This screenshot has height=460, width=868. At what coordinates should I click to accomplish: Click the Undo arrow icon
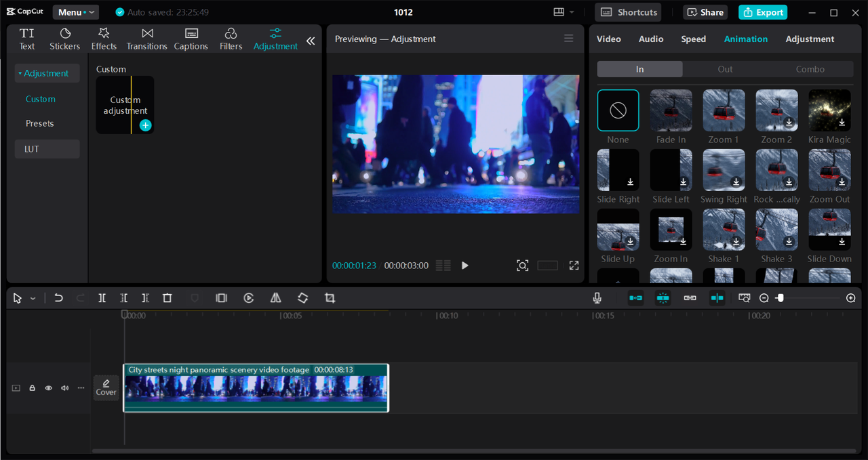59,298
